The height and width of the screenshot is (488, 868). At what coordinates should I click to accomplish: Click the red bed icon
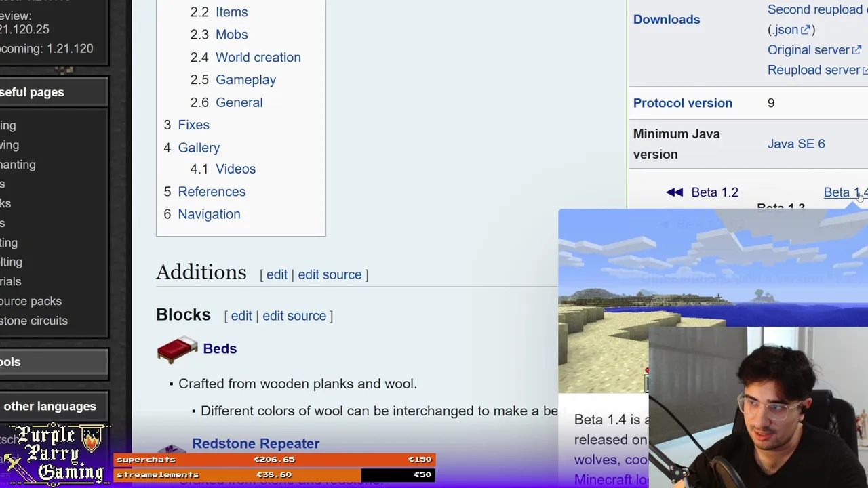pyautogui.click(x=177, y=350)
